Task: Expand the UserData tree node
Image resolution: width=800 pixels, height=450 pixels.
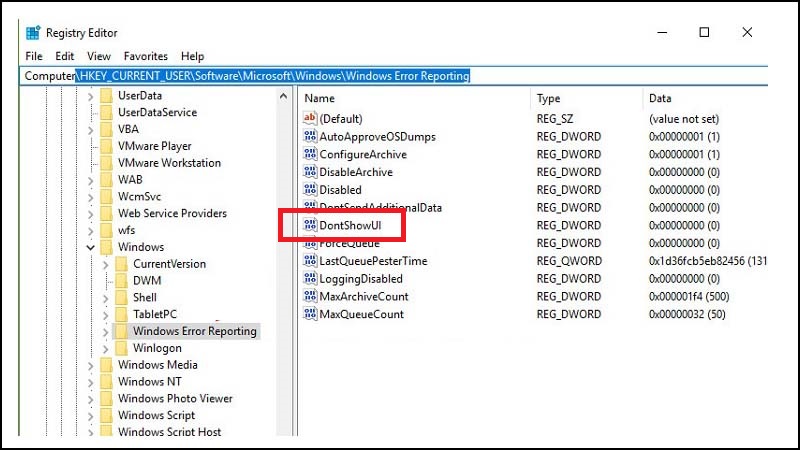Action: tap(90, 96)
